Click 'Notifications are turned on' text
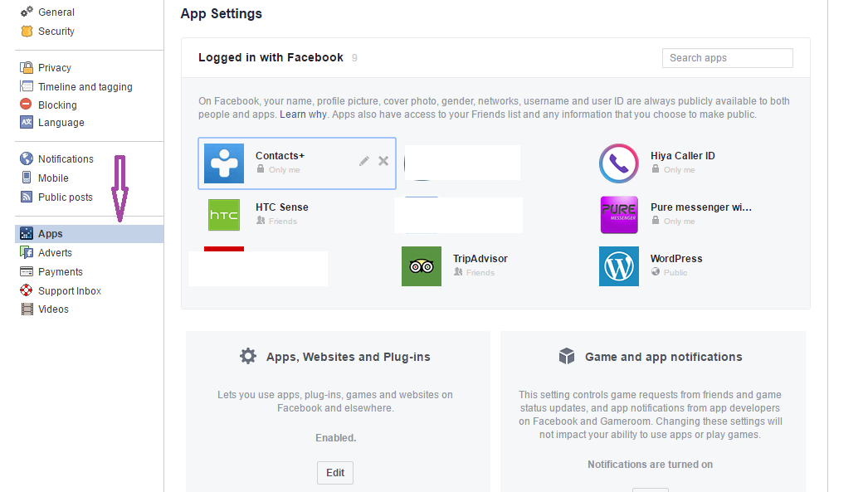This screenshot has width=868, height=492. (x=650, y=465)
